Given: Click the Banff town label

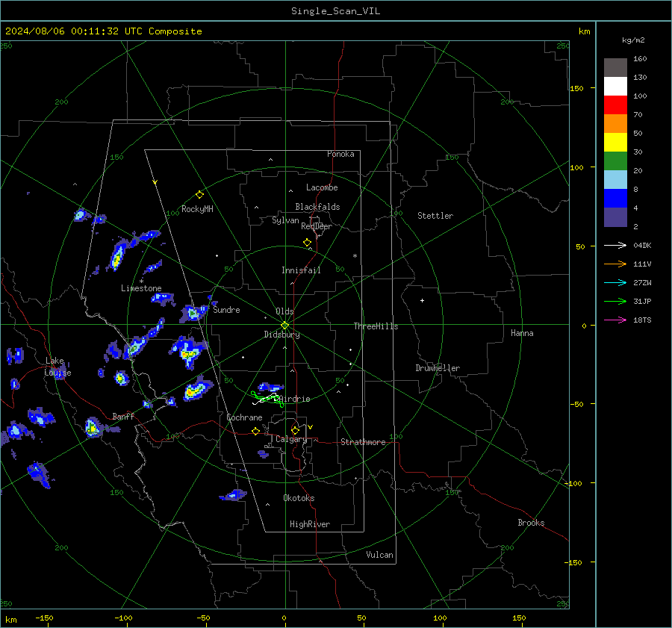Looking at the screenshot, I should click(123, 417).
